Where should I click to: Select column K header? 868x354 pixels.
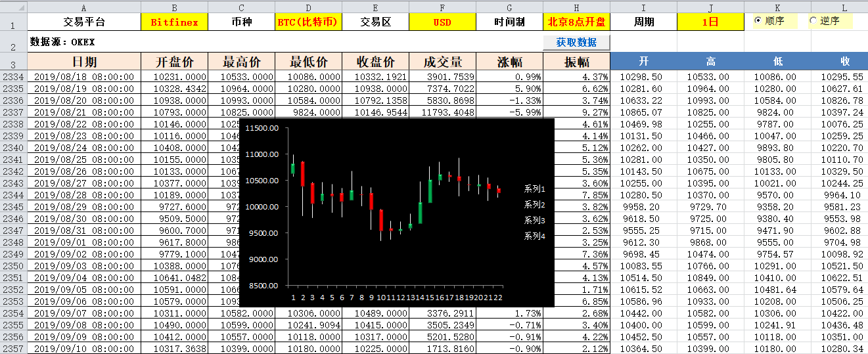coord(777,7)
